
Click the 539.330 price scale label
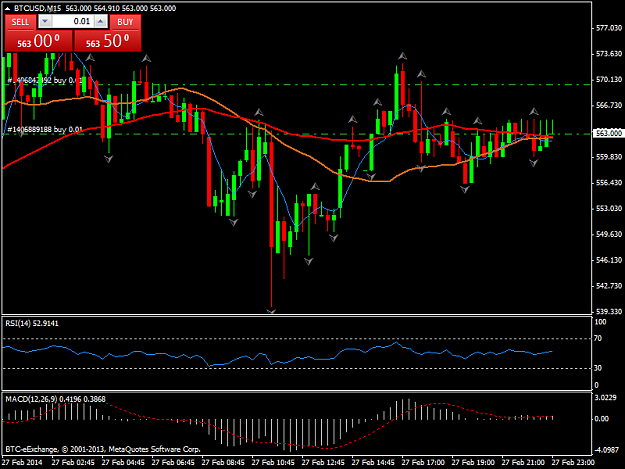[609, 311]
